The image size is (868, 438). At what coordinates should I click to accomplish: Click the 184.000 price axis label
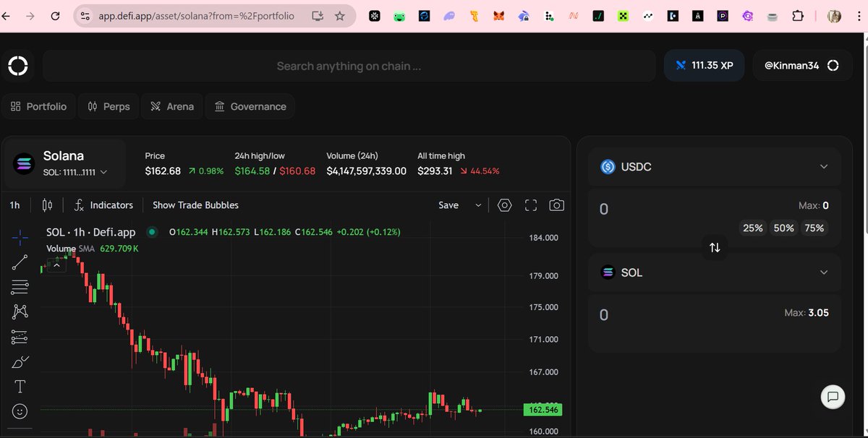tap(542, 238)
